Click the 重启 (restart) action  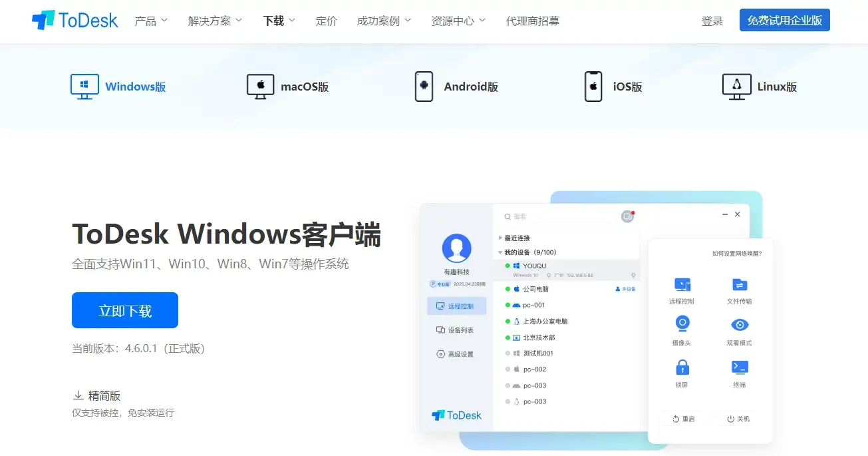click(x=684, y=419)
